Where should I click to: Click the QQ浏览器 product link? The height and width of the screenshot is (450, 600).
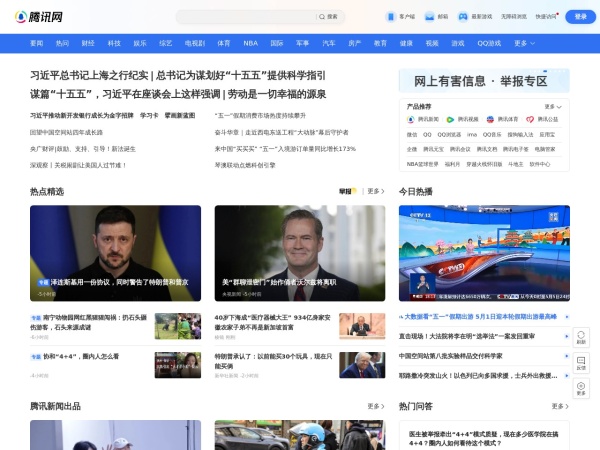(x=449, y=135)
